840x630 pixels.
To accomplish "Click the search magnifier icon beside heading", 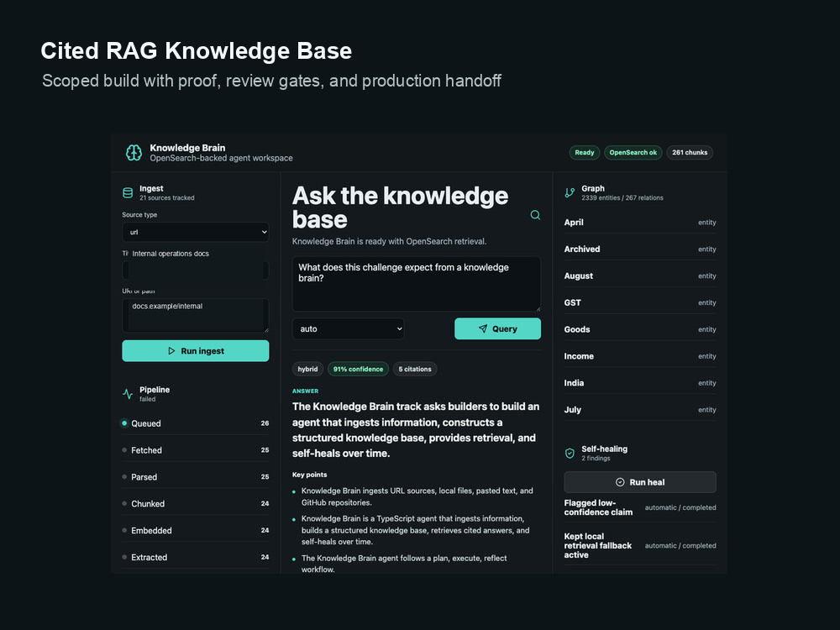I will pyautogui.click(x=535, y=215).
